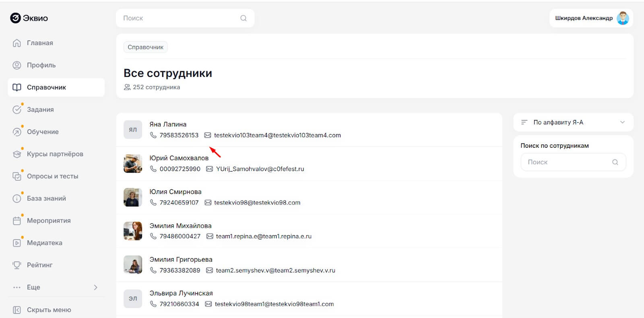Open the База знаний section

pyautogui.click(x=46, y=198)
